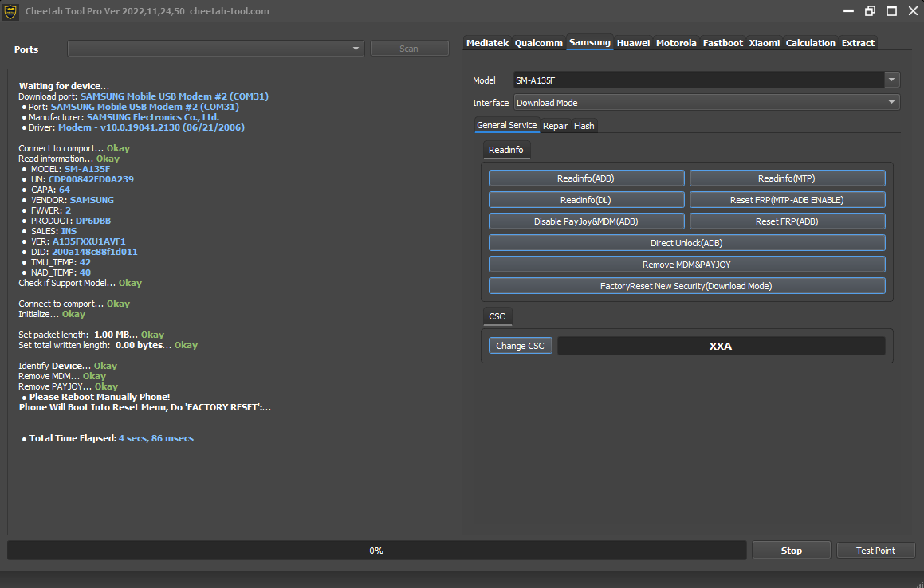924x588 pixels.
Task: Start FactoryReset New Security(Download Mode)
Action: click(x=687, y=286)
